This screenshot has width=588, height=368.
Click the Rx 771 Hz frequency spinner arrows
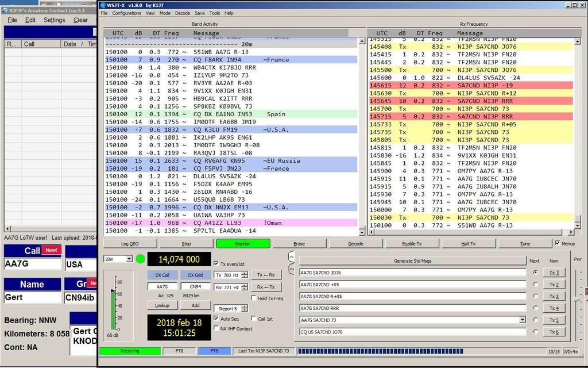click(245, 287)
